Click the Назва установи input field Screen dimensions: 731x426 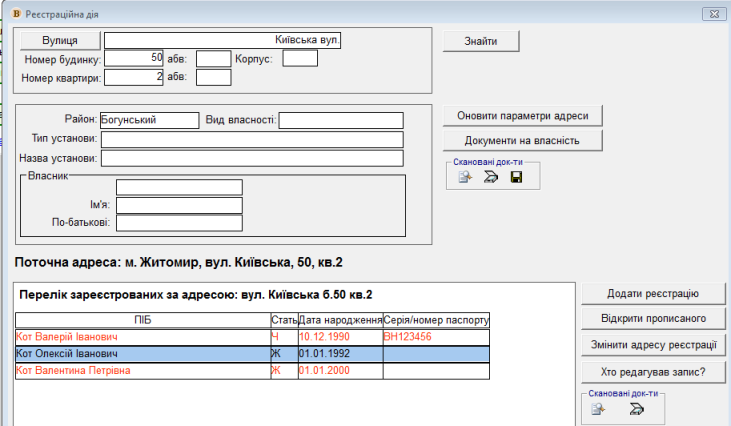pyautogui.click(x=251, y=158)
